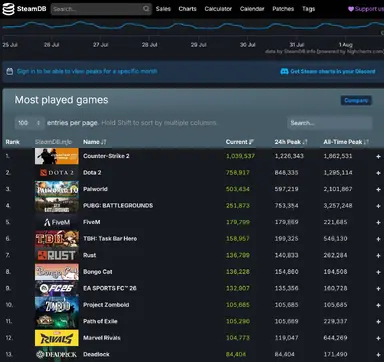Open the PUBG: BATTLEGROUNDS thumbnail
The height and width of the screenshot is (362, 384).
click(57, 206)
